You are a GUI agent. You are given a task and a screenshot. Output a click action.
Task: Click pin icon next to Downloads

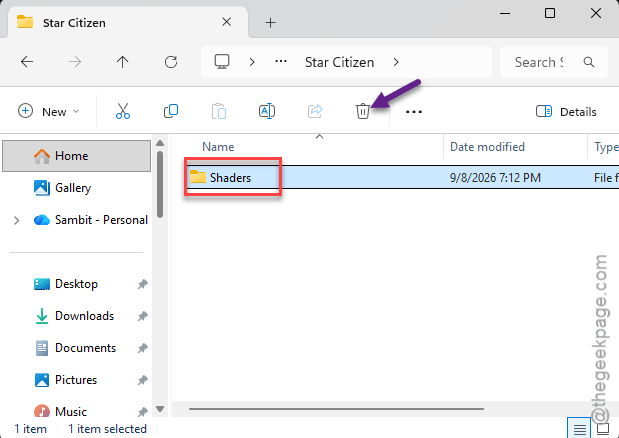pyautogui.click(x=143, y=316)
